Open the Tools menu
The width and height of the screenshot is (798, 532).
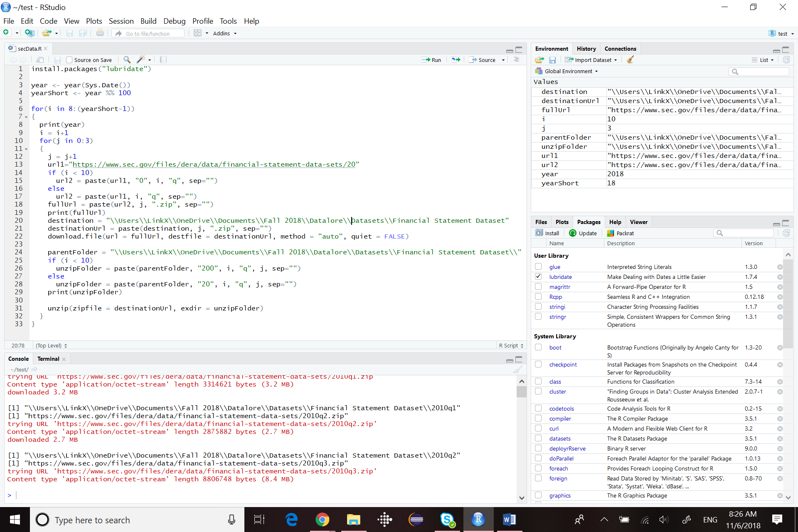pyautogui.click(x=228, y=21)
